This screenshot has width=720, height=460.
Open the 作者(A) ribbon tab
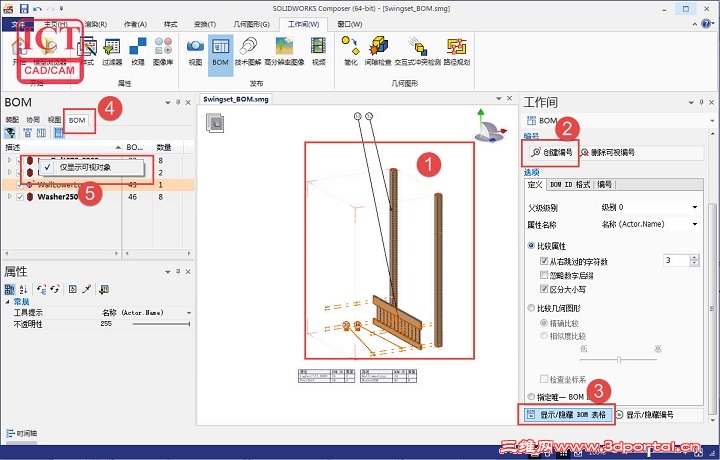135,24
